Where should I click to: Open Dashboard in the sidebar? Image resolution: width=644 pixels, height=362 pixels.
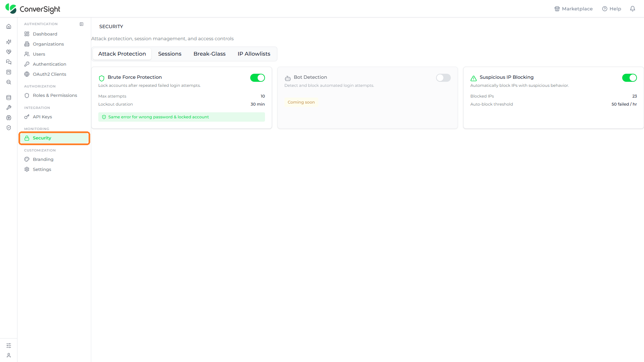click(x=54, y=34)
